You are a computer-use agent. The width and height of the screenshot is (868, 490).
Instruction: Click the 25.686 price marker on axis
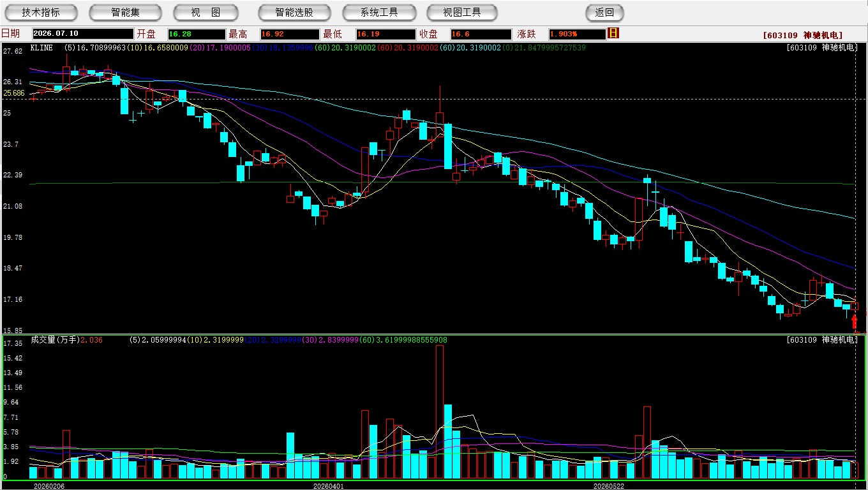tap(13, 93)
